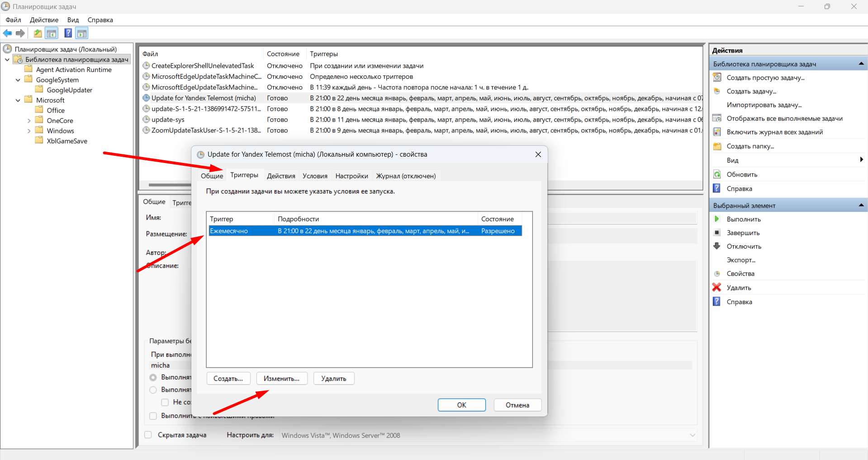868x460 pixels.
Task: Click the "Создать..." button in the dialog
Action: [x=228, y=379]
